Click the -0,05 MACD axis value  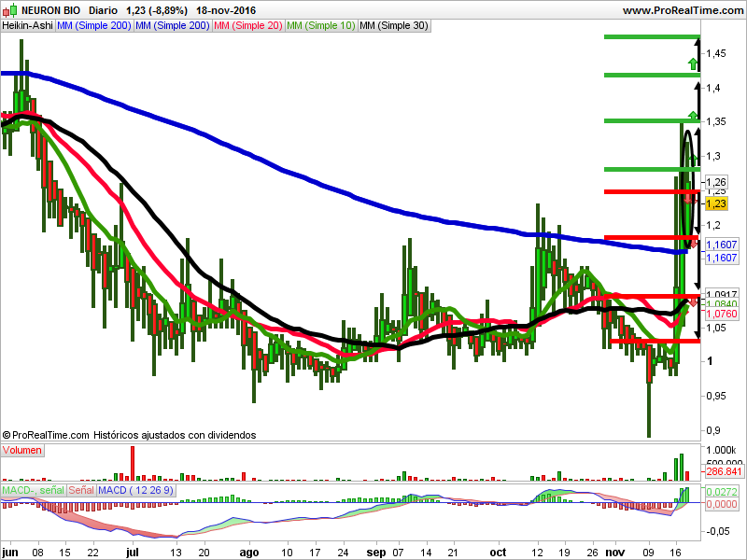point(717,531)
